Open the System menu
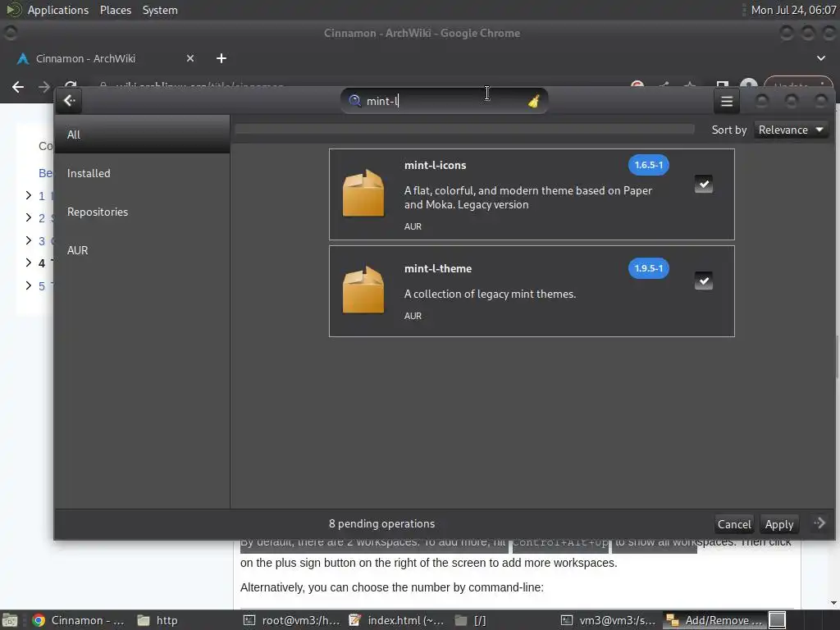Screen dimensions: 840x630 pyautogui.click(x=160, y=10)
